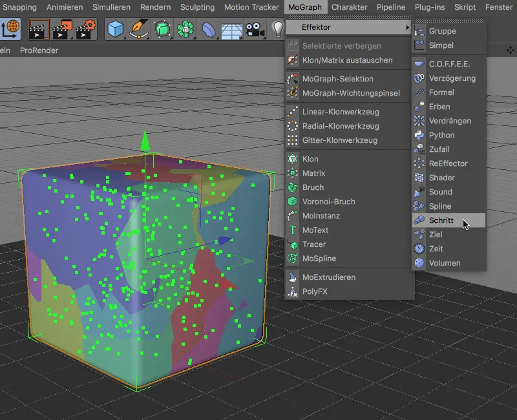Create a Bruch object
This screenshot has width=517, height=420.
pos(348,187)
